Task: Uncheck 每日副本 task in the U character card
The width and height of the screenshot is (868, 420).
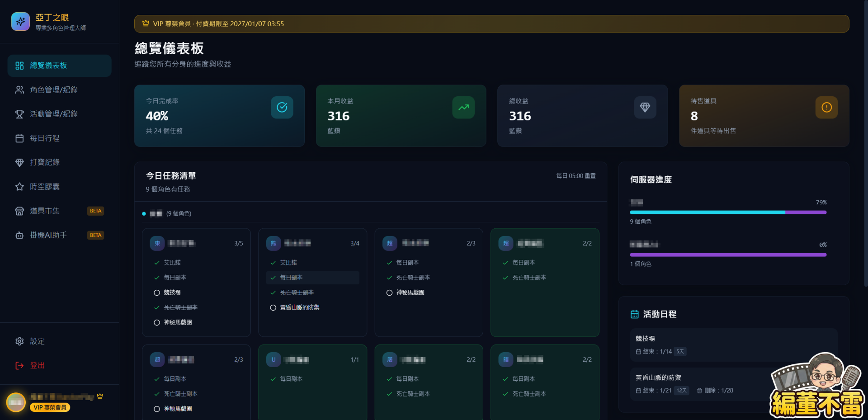Action: click(273, 379)
